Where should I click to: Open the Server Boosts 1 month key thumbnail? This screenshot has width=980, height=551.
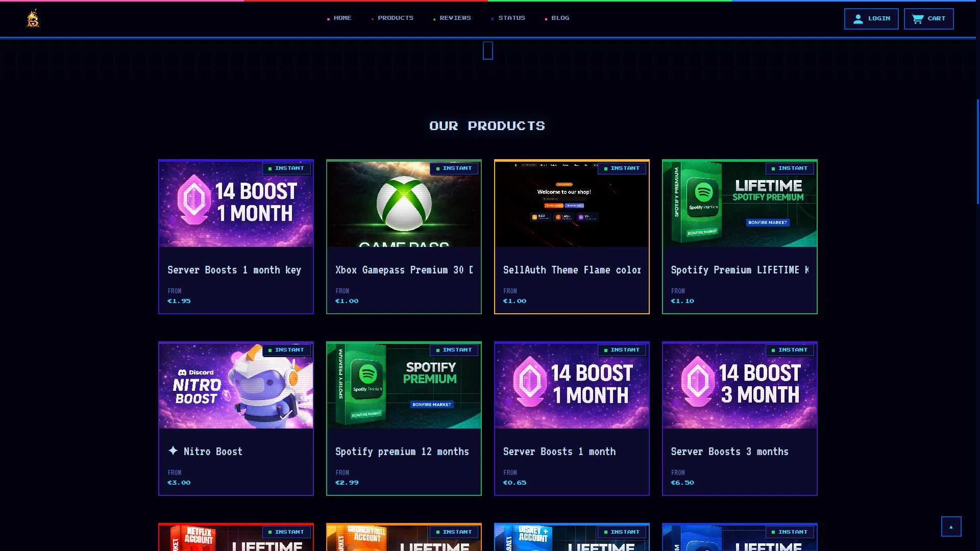[x=236, y=204]
